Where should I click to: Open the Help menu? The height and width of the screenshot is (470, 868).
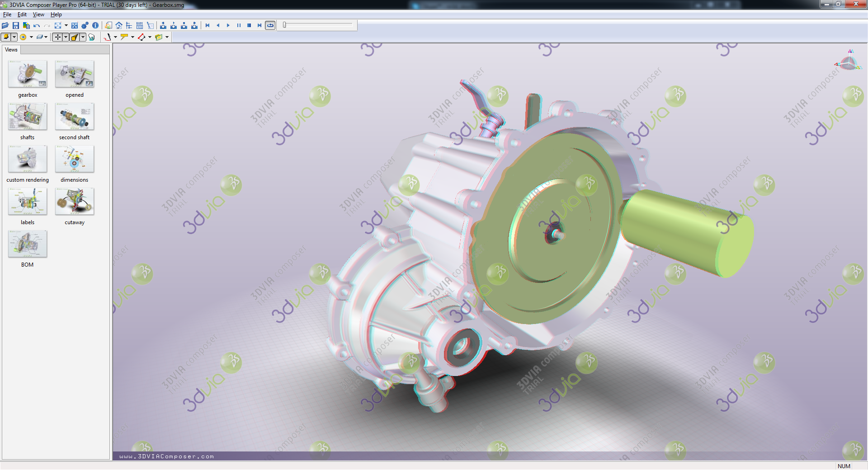click(56, 14)
